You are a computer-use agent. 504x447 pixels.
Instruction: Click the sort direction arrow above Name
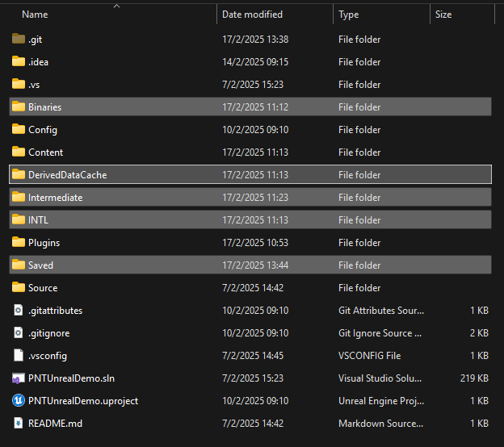(x=116, y=6)
